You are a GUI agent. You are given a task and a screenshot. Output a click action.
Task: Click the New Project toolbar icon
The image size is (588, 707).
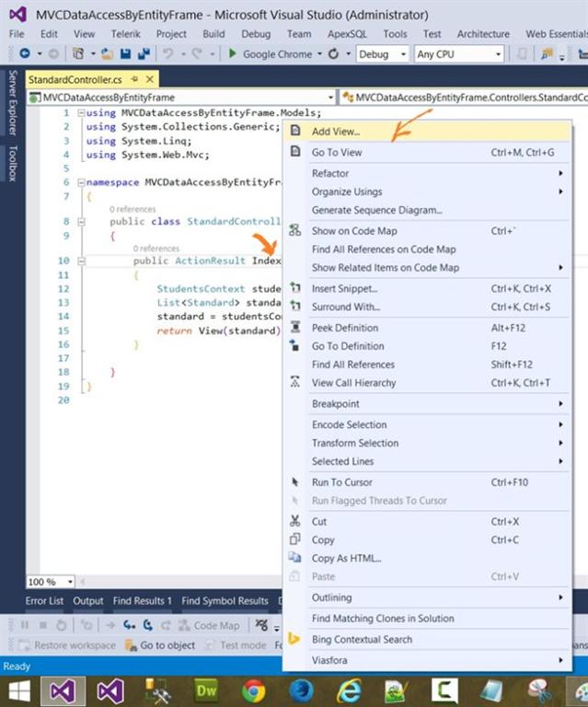[x=78, y=53]
